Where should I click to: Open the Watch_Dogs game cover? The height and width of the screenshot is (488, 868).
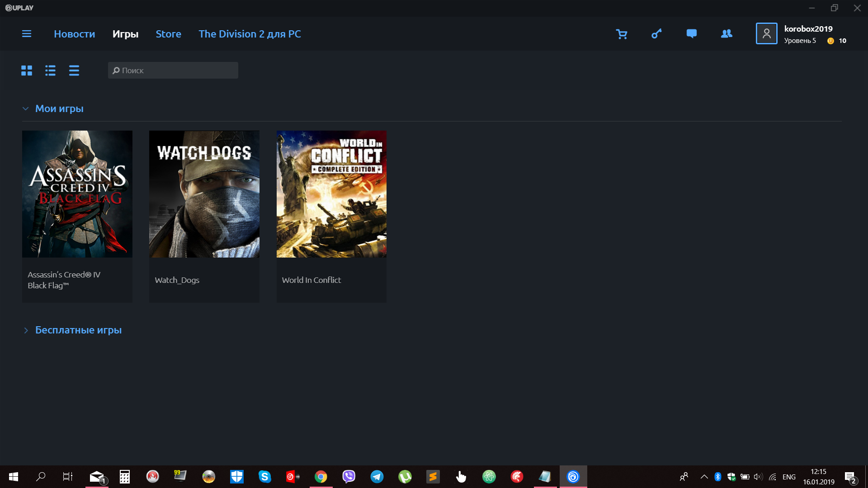[204, 194]
